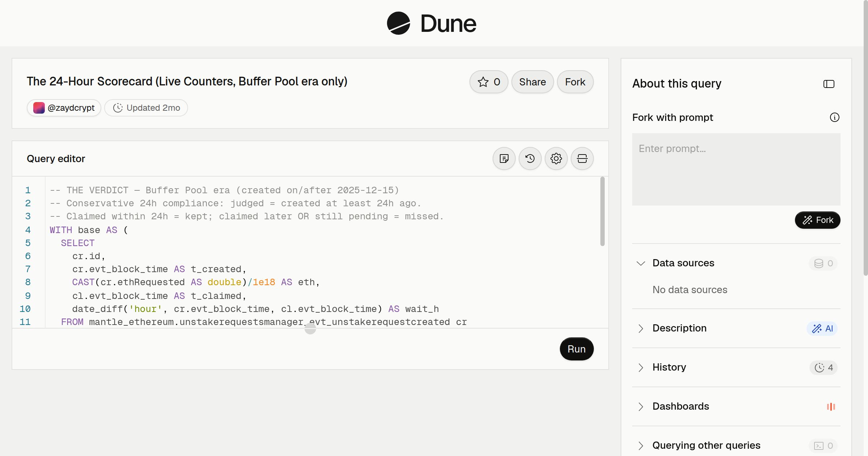Expand the History section

(641, 367)
